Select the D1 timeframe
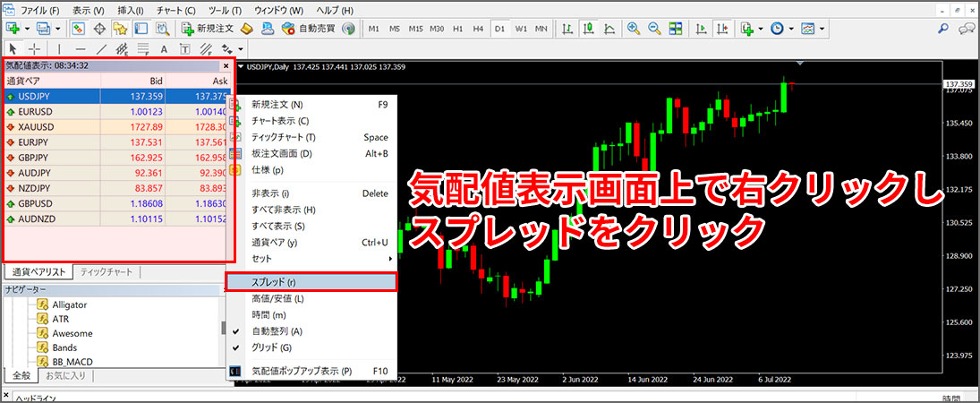The height and width of the screenshot is (403, 980). [499, 29]
